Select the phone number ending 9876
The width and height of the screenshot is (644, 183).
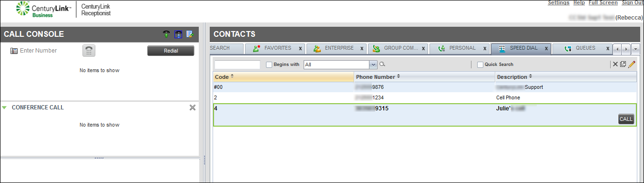[370, 87]
